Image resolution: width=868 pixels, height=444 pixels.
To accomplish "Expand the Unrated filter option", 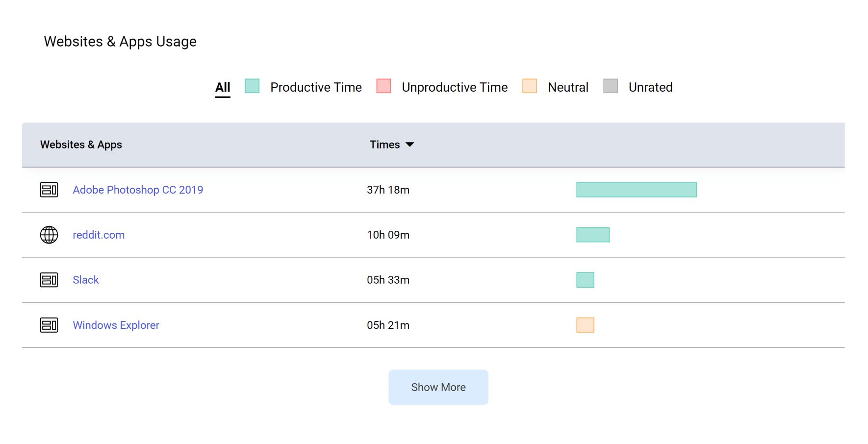I will pyautogui.click(x=650, y=87).
